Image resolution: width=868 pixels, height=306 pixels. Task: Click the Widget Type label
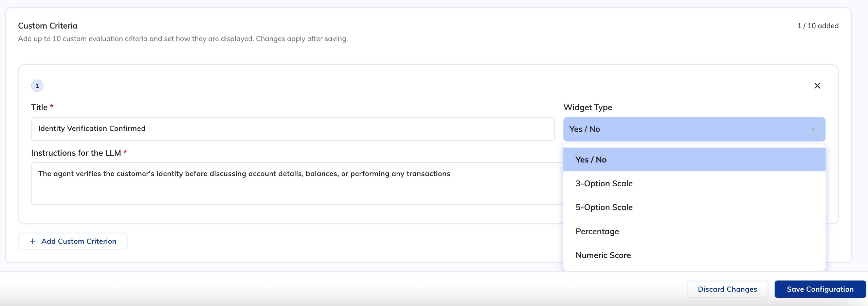pyautogui.click(x=587, y=107)
